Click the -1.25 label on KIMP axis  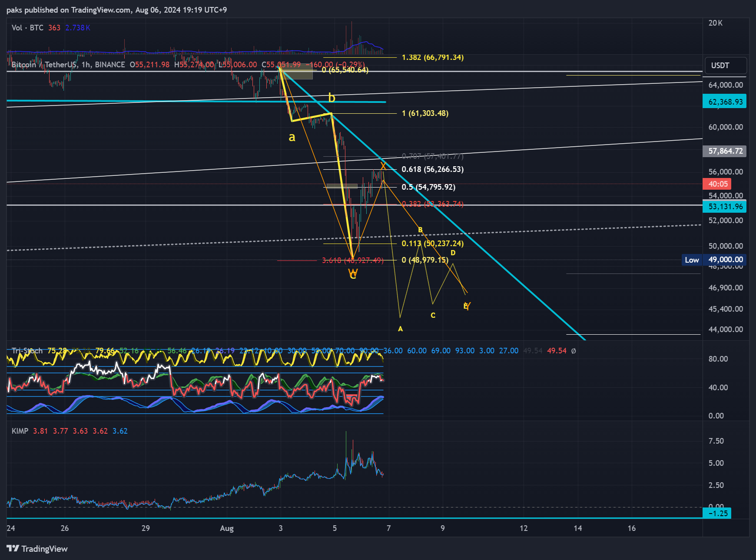pyautogui.click(x=717, y=513)
